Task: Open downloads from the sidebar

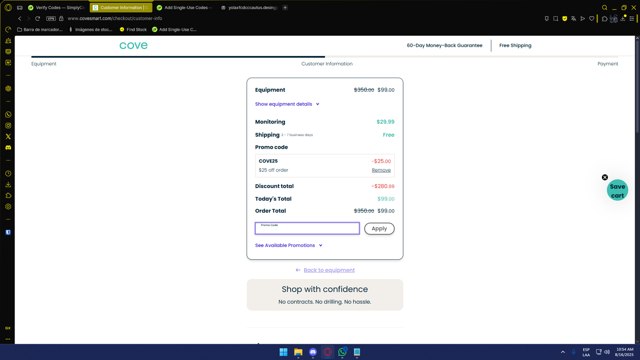Action: [x=8, y=184]
